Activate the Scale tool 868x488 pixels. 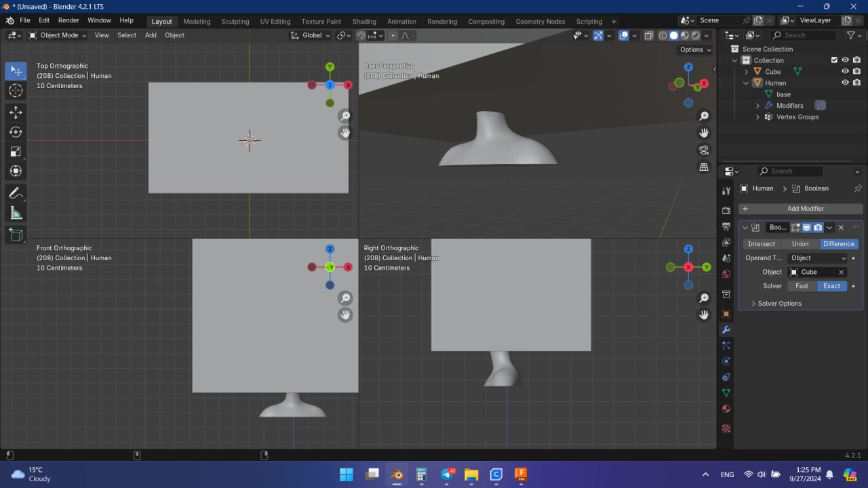(16, 152)
